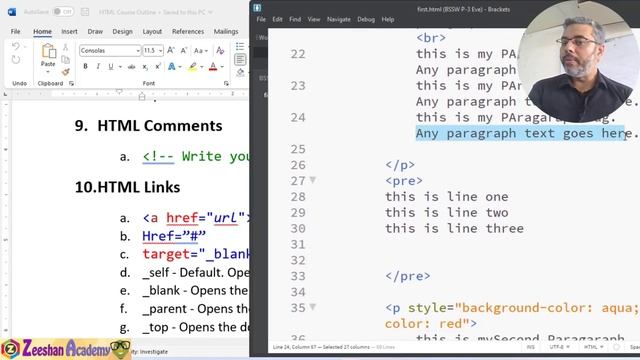This screenshot has height=360, width=640.
Task: Click the 'HTML Links' heading in Word
Action: pyautogui.click(x=139, y=187)
